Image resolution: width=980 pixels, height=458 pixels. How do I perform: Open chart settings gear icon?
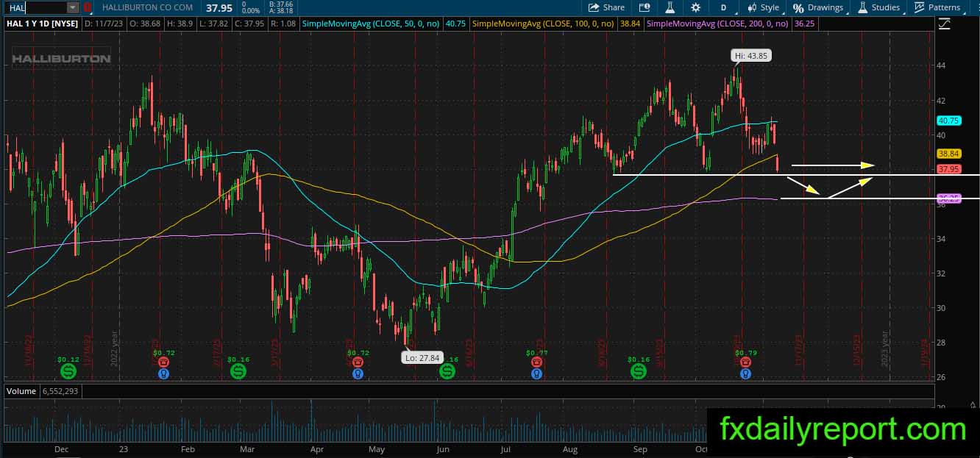click(x=695, y=7)
